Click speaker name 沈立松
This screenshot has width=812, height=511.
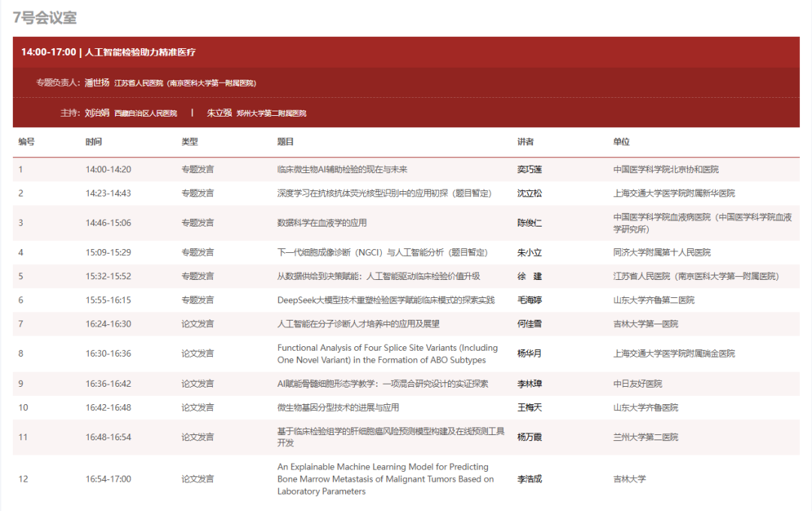pos(530,193)
